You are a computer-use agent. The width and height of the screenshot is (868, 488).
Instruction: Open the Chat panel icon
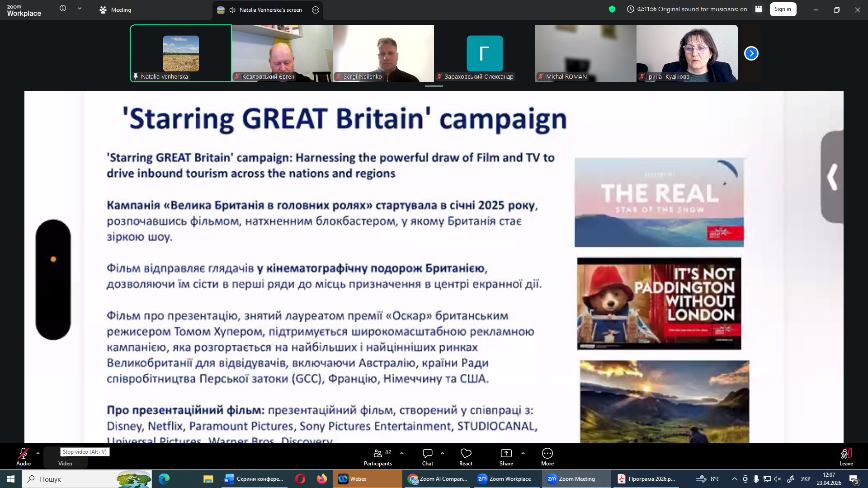pyautogui.click(x=427, y=454)
